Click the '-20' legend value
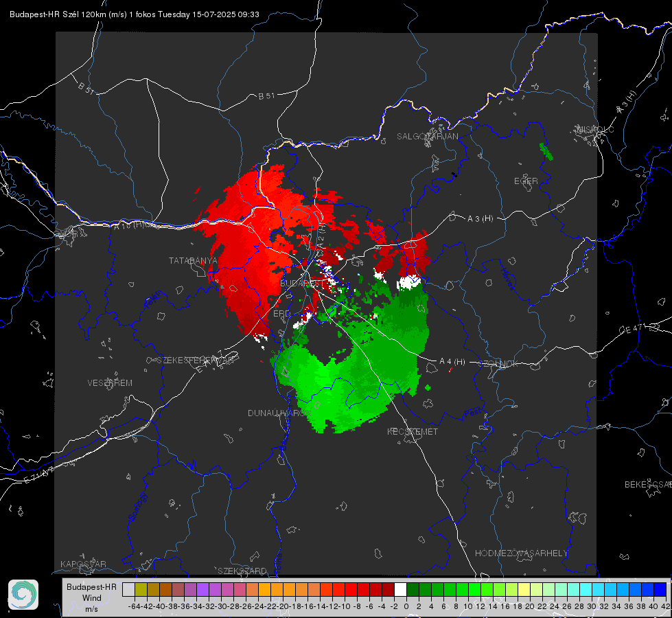Image resolution: width=672 pixels, height=618 pixels. [283, 606]
